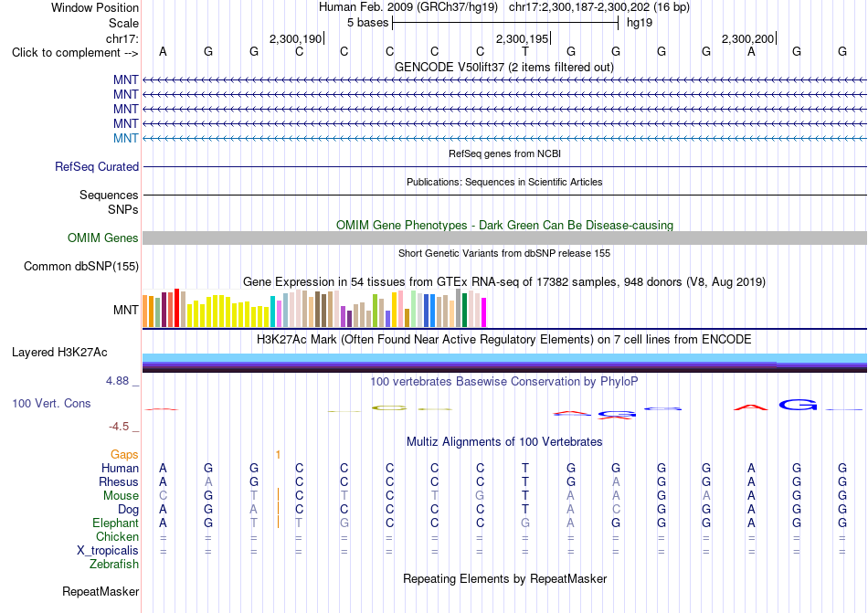868x613 pixels.
Task: Click '100 vertebrates Basewise Conservation by PhyloP' title
Action: [x=504, y=381]
